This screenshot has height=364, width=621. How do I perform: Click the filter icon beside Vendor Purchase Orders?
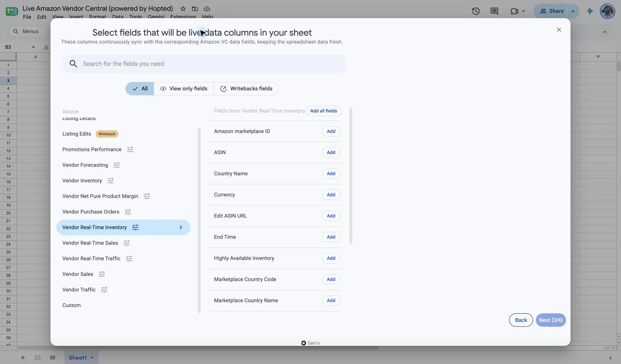128,212
